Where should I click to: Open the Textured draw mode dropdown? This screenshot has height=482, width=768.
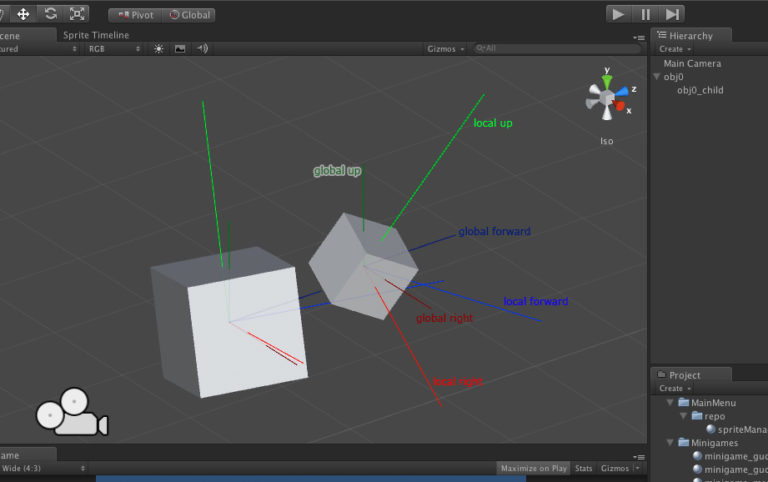coord(39,49)
